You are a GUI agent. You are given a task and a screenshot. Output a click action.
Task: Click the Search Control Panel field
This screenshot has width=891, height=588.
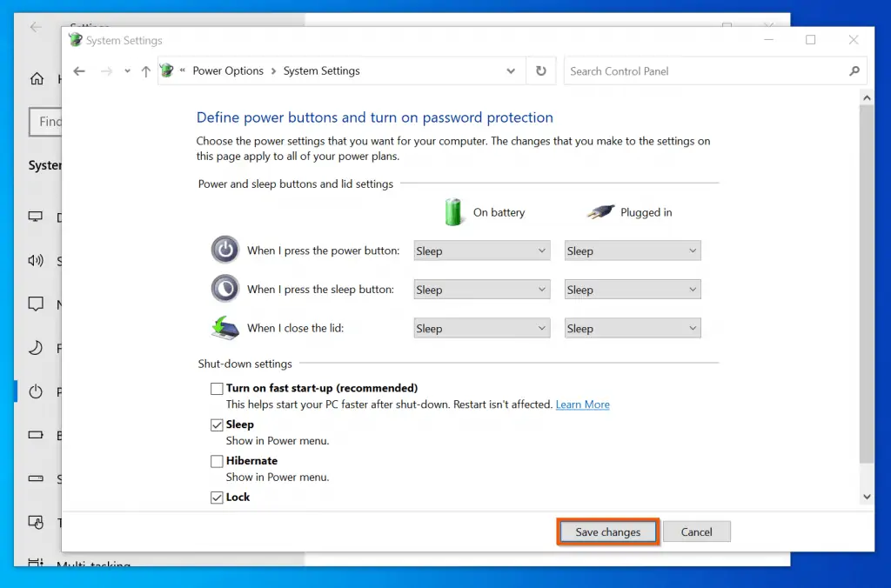coord(705,71)
